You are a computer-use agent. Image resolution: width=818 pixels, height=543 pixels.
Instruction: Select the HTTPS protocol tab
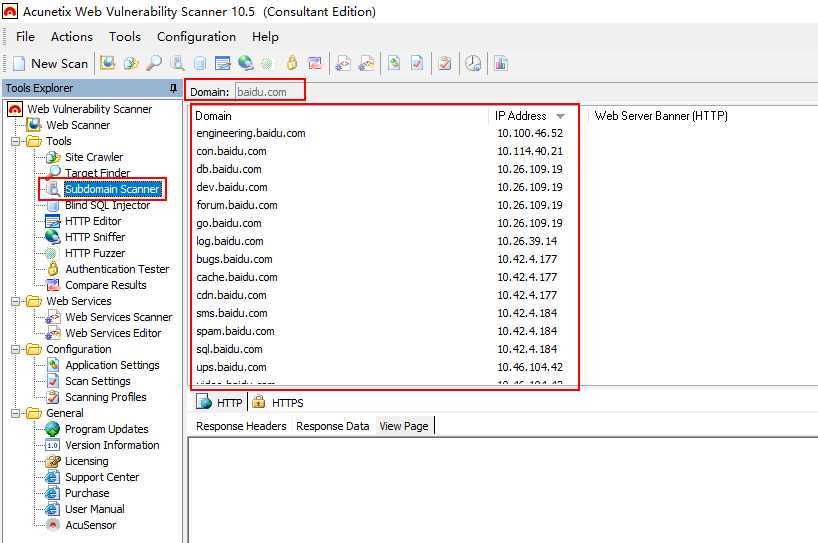[x=277, y=403]
